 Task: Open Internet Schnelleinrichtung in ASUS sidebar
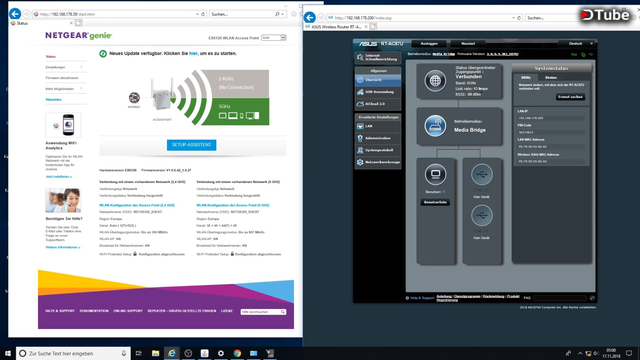(x=378, y=58)
